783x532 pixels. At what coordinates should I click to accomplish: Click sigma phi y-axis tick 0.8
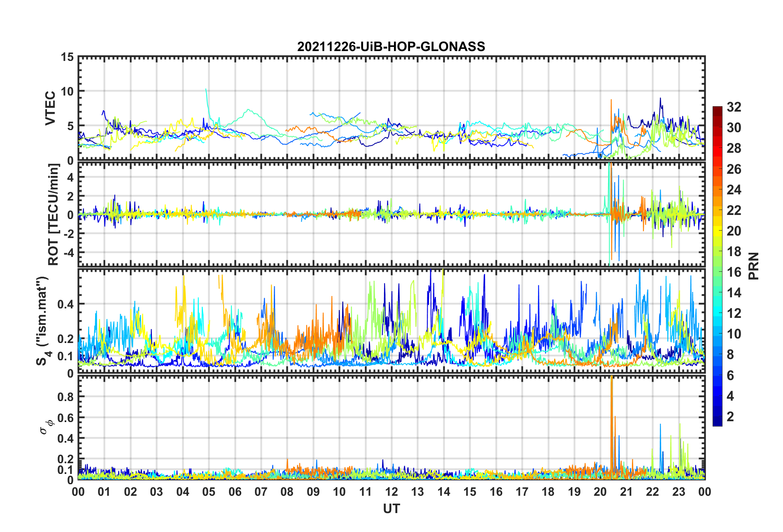click(66, 397)
